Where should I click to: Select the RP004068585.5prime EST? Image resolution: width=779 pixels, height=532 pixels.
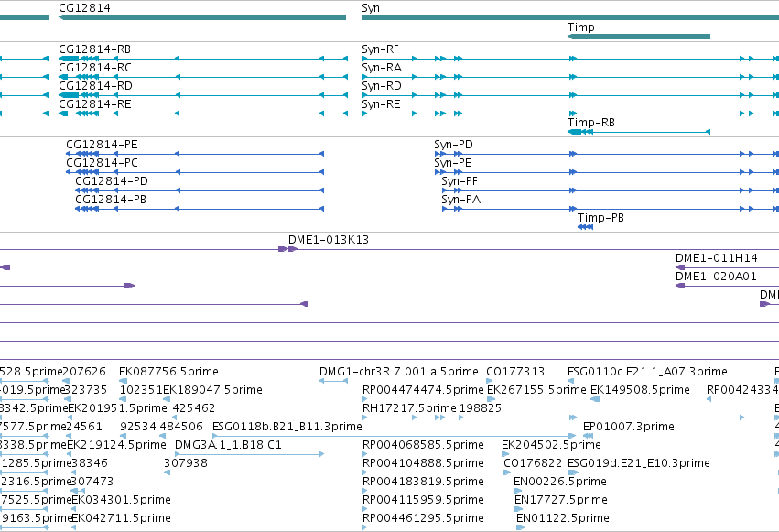(423, 445)
